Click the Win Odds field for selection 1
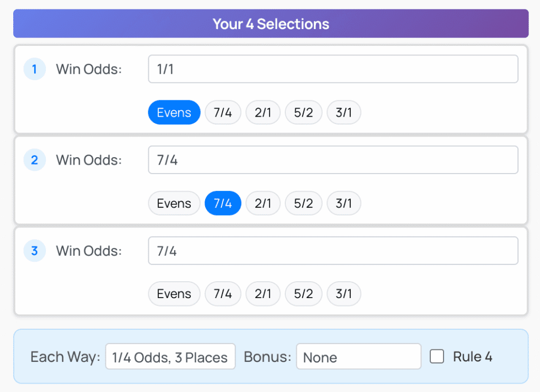 tap(333, 69)
